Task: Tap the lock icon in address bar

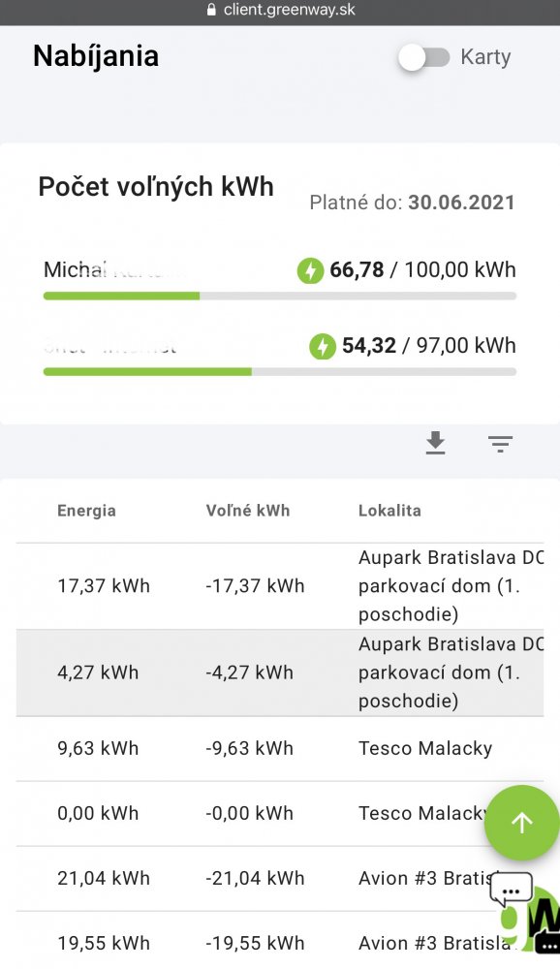Action: [x=211, y=10]
